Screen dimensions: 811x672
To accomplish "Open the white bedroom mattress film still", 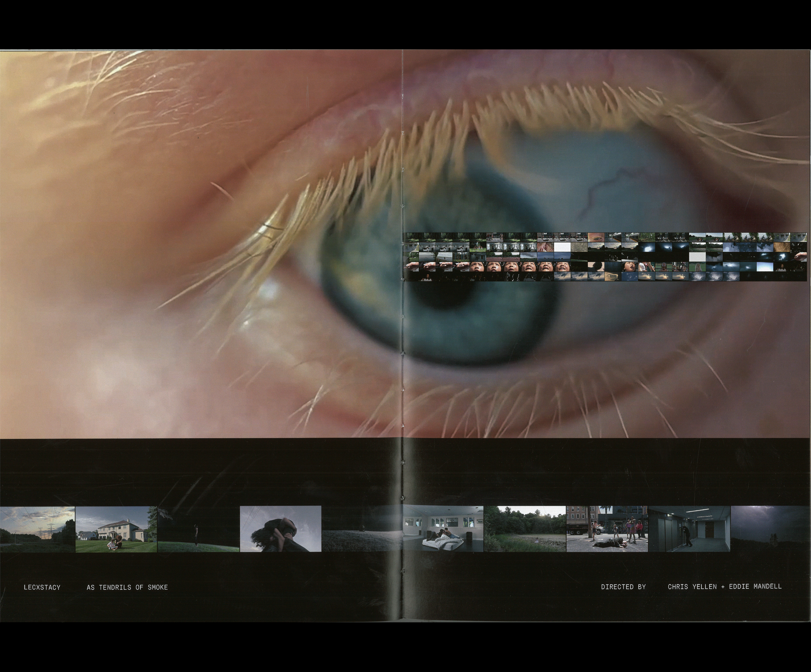I will 443,529.
